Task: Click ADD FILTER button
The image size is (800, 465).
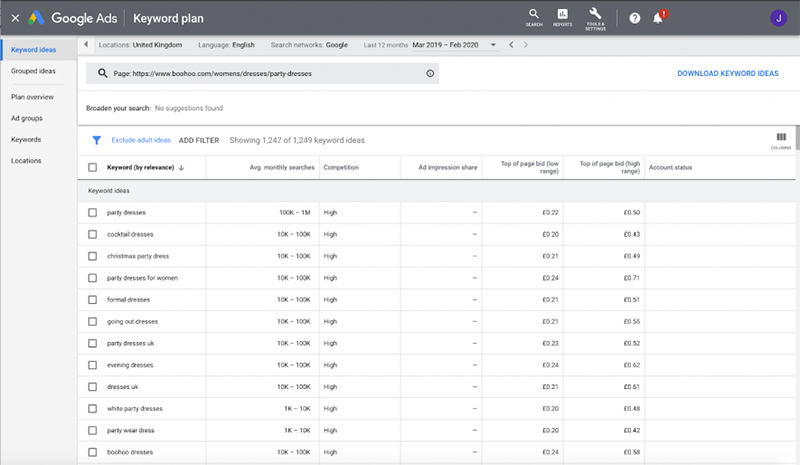Action: coord(199,140)
